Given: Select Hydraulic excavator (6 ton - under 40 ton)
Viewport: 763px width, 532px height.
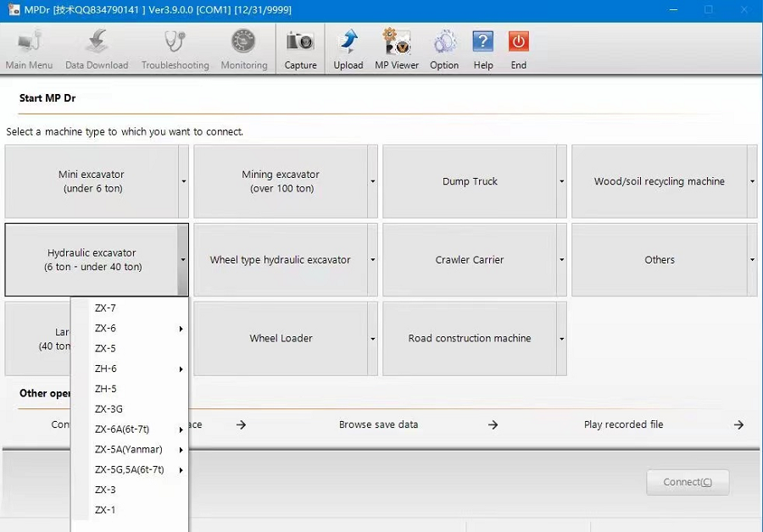Looking at the screenshot, I should (x=92, y=260).
